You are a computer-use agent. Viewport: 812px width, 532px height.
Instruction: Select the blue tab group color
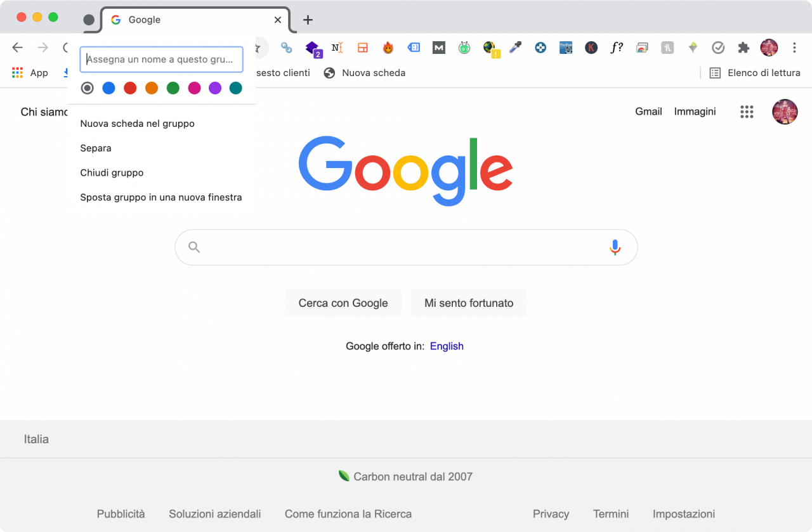click(108, 88)
